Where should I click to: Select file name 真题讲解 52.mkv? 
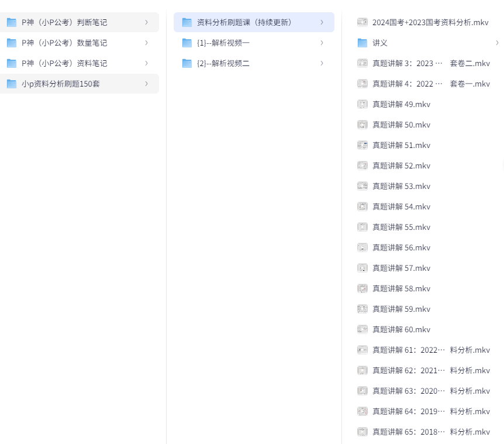[x=402, y=166]
